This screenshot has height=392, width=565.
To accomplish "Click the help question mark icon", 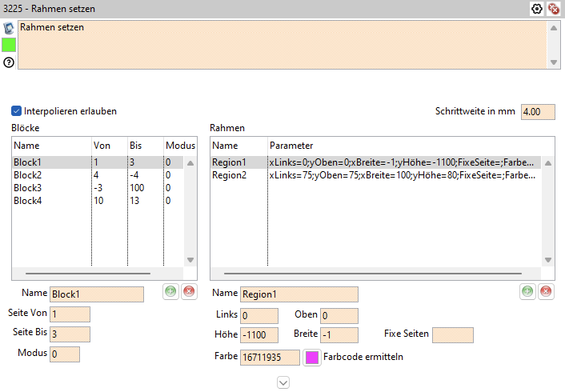I will click(9, 62).
